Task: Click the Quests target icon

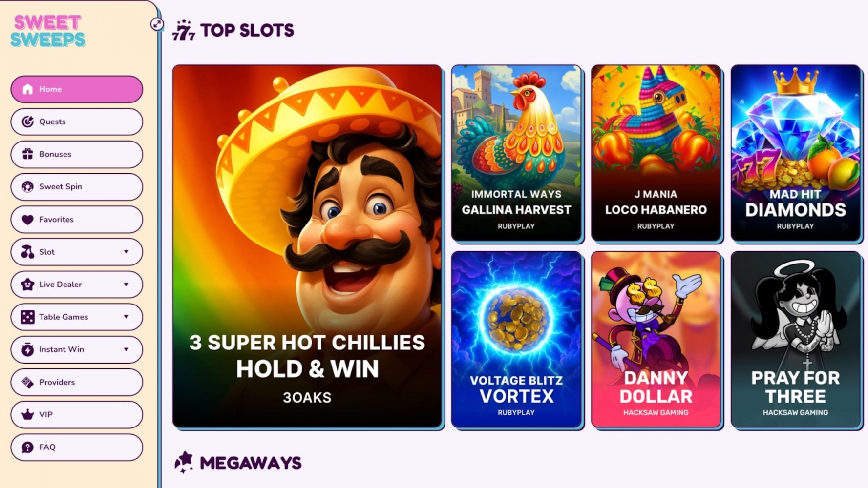Action: click(x=28, y=122)
